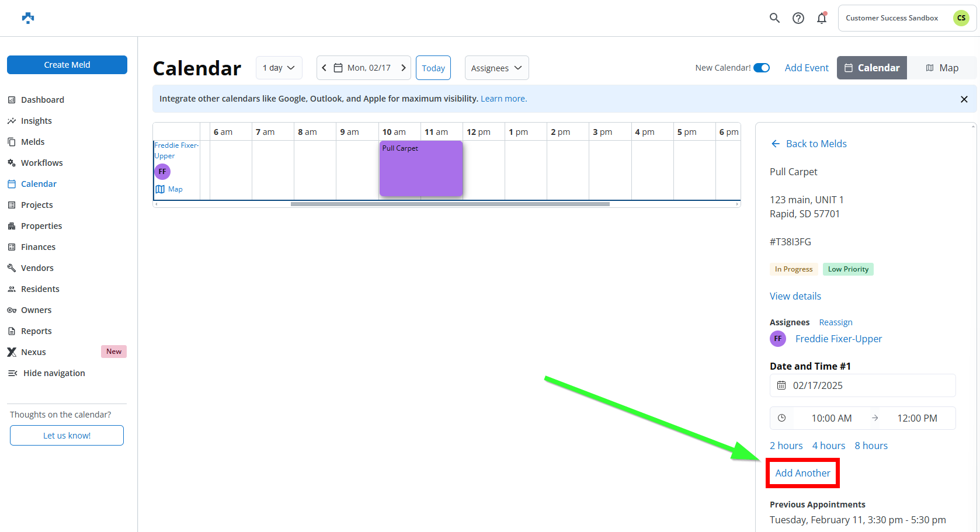Viewport: 980px width, 532px height.
Task: Open the help question mark icon
Action: (798, 18)
